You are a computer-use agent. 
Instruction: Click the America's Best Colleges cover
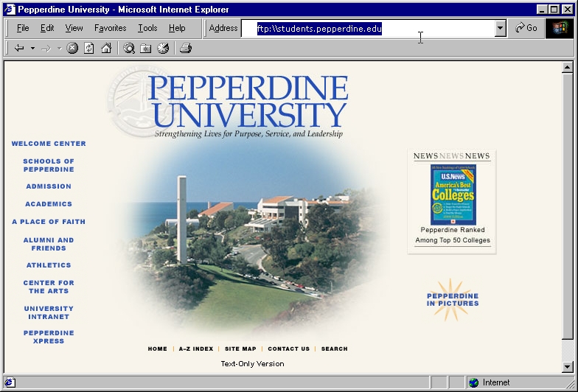(x=453, y=195)
